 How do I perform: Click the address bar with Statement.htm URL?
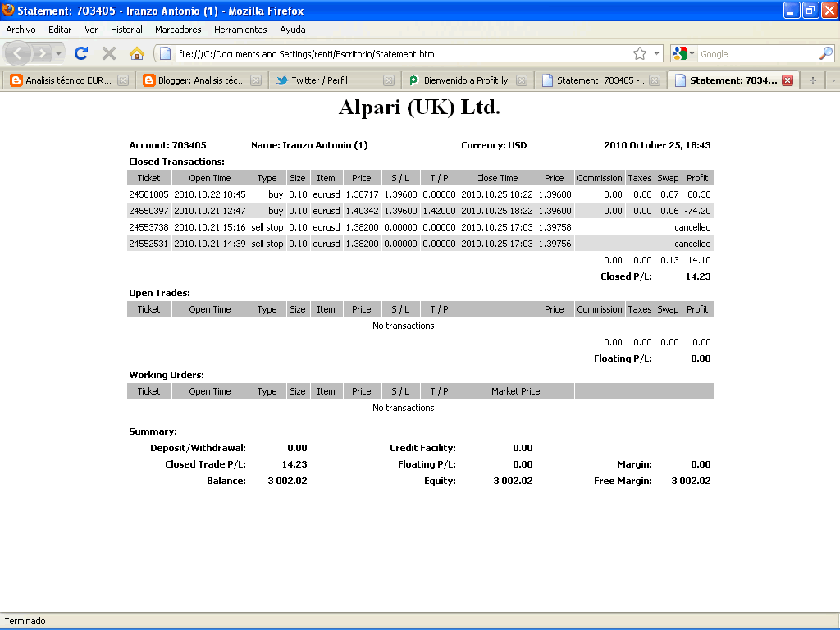point(394,54)
